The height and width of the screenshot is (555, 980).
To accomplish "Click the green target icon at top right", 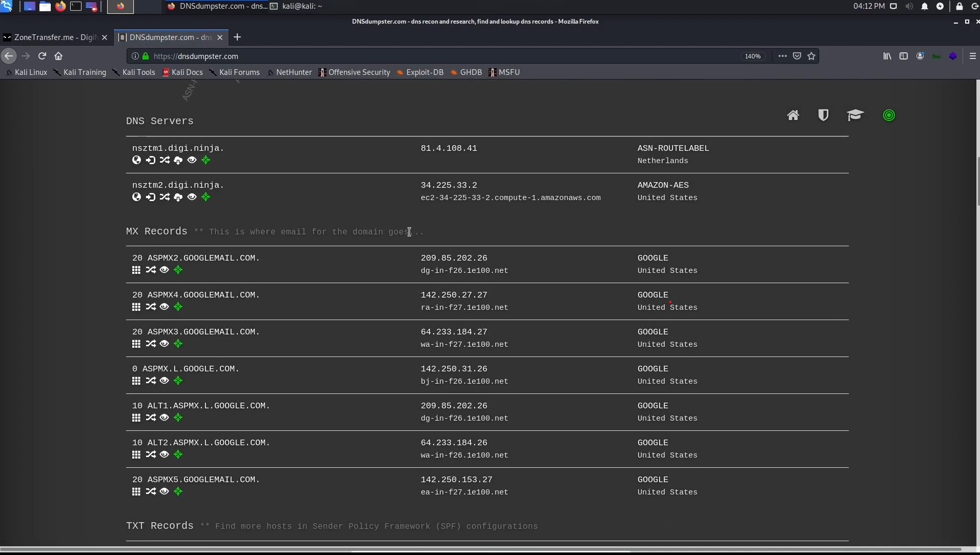I will (889, 115).
